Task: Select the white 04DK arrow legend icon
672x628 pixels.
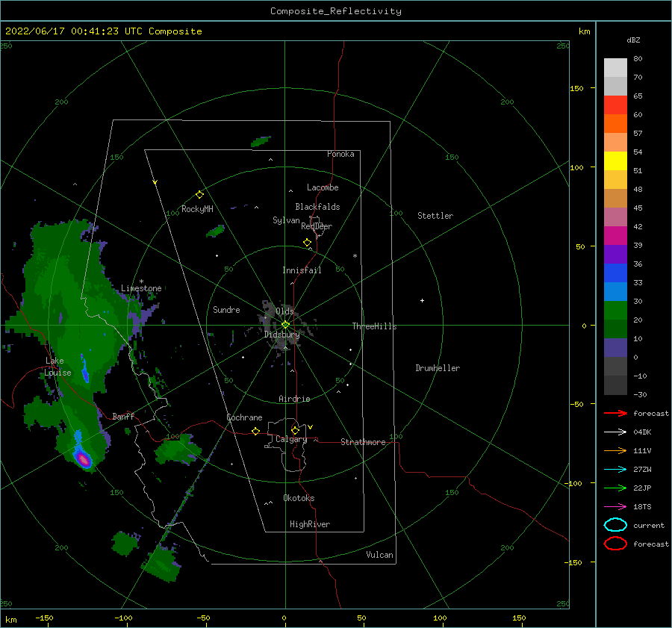Action: point(615,432)
